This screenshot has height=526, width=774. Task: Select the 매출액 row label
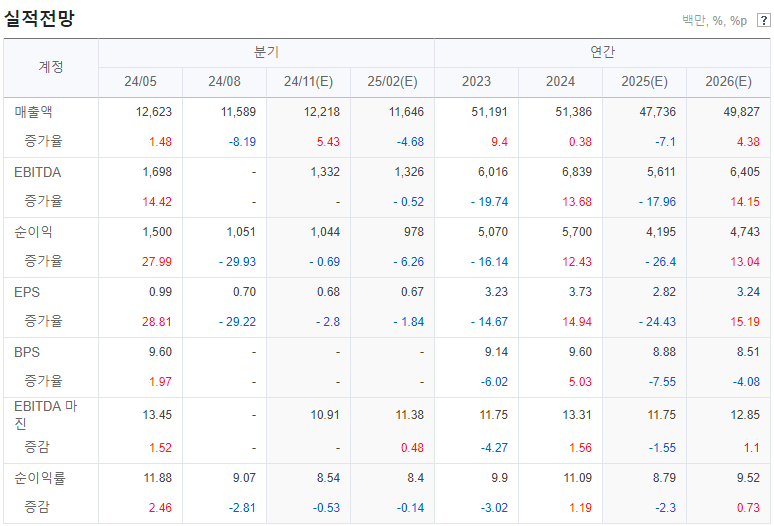[x=33, y=112]
